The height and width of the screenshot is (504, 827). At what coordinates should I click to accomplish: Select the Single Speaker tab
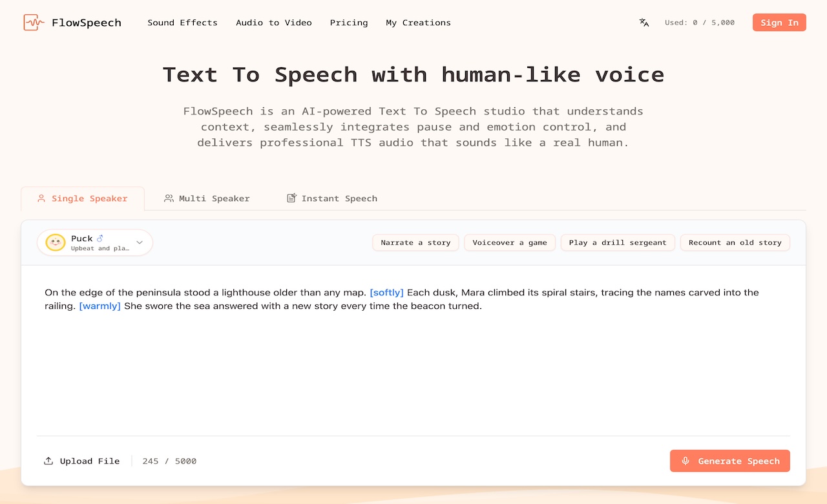(83, 198)
